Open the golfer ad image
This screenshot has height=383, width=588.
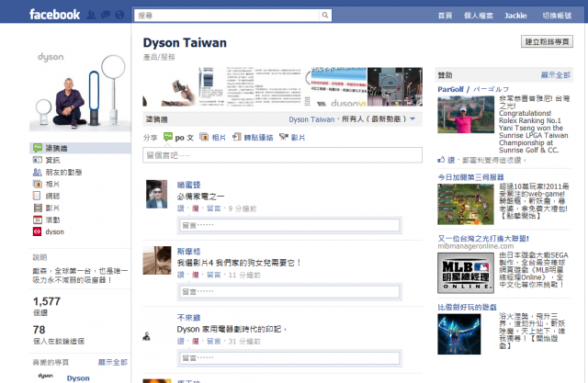pos(466,114)
